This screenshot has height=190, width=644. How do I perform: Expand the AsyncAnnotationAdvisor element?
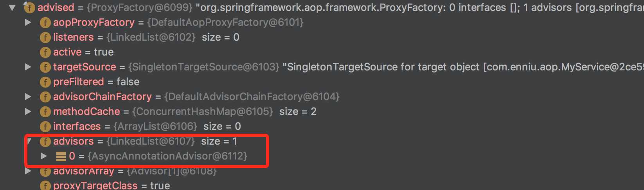(44, 156)
